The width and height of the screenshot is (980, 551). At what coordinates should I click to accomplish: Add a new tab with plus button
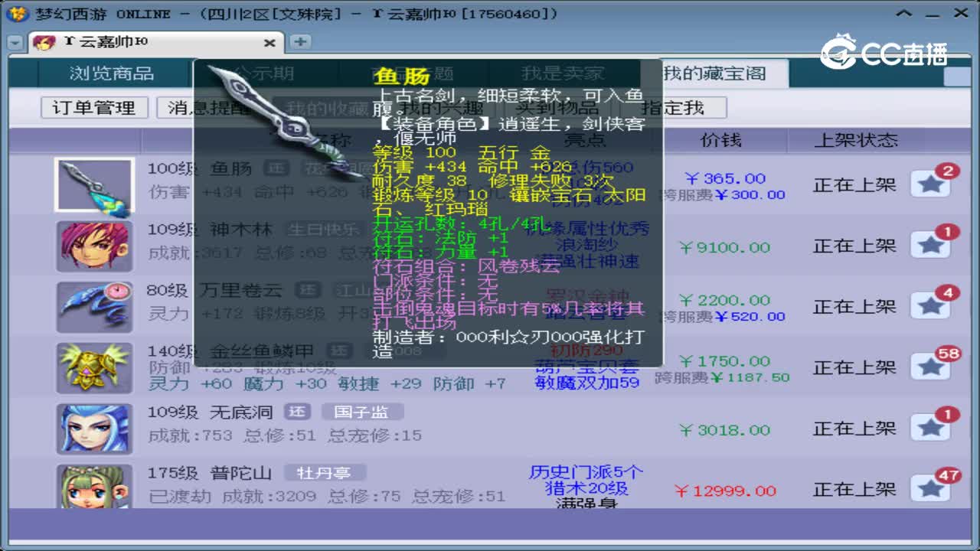coord(300,42)
